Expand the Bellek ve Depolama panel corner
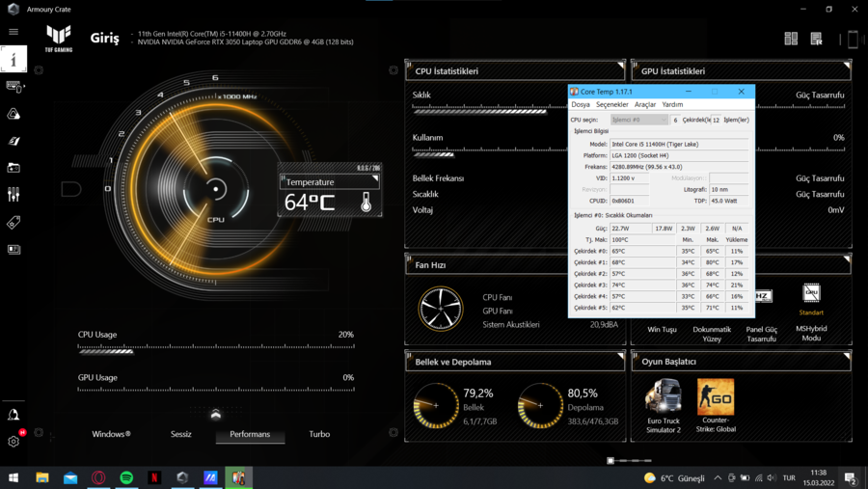Screen dimensions: 868x489 pos(620,357)
